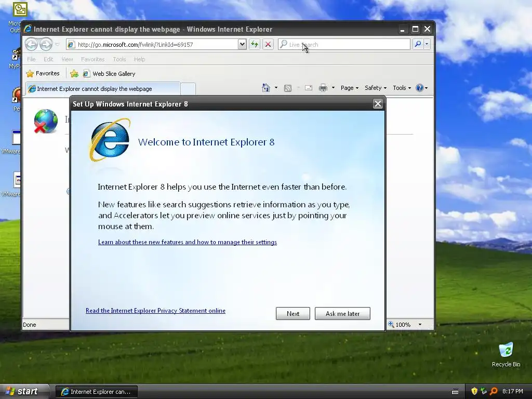This screenshot has height=399, width=532.
Task: Click the page icon in address bar
Action: pyautogui.click(x=71, y=45)
